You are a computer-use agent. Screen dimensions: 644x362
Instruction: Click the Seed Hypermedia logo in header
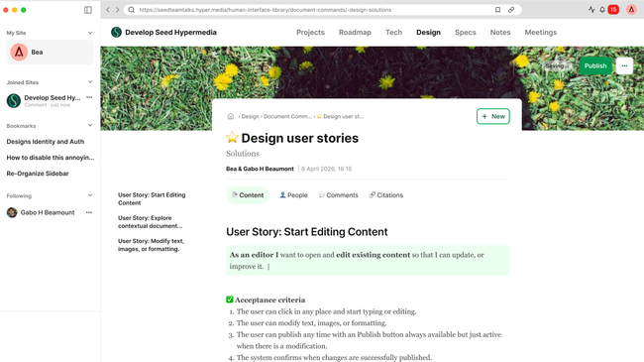click(x=116, y=32)
